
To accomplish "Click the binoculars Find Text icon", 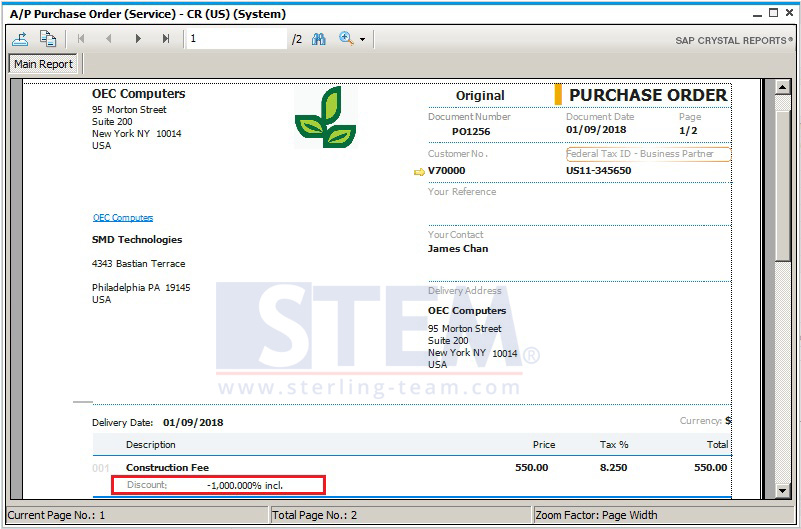I will tap(319, 39).
